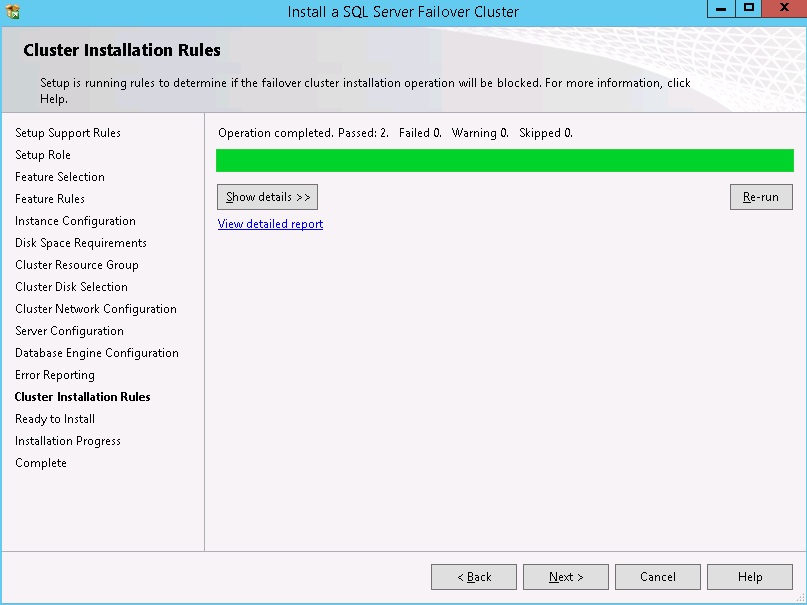Proceed with the Next button
This screenshot has height=605, width=807.
[x=566, y=577]
